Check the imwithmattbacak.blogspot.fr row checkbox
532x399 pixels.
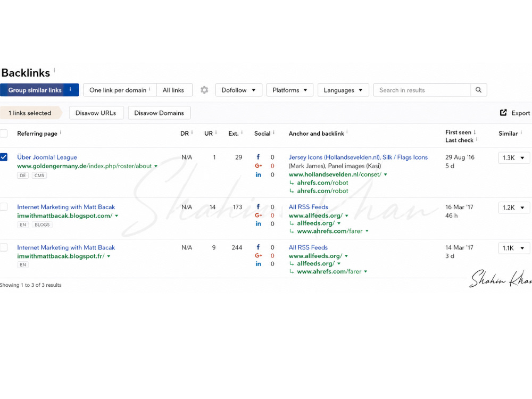(x=4, y=247)
